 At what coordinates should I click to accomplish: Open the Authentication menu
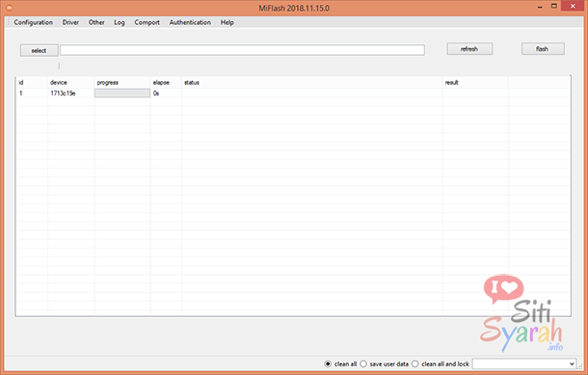coord(190,22)
